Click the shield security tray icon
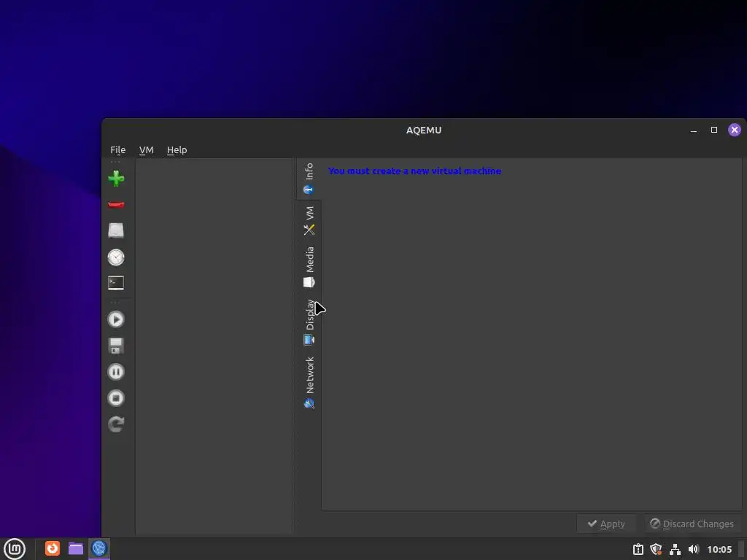Viewport: 747px width, 560px height. point(657,550)
